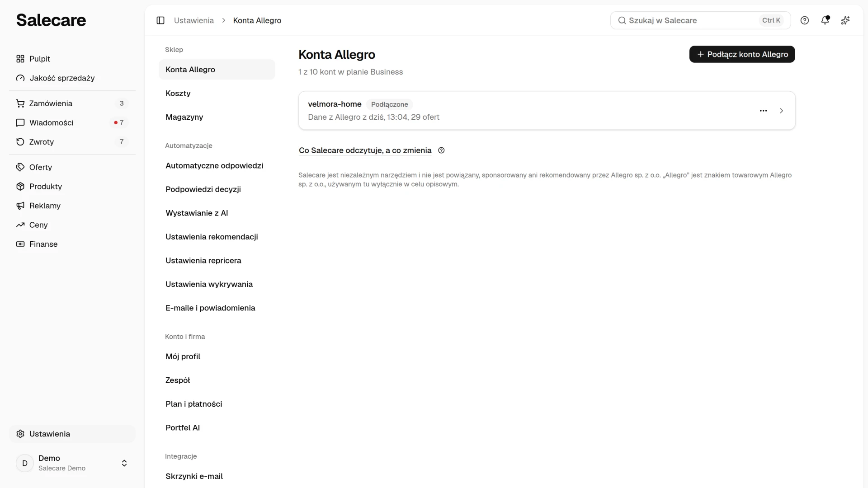The width and height of the screenshot is (868, 488).
Task: Click the Oferty tag icon
Action: coord(20,167)
